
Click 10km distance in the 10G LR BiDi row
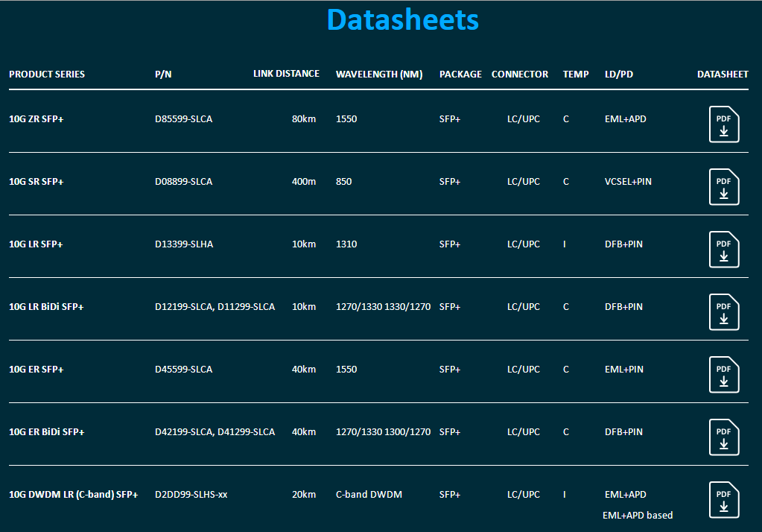pos(304,307)
